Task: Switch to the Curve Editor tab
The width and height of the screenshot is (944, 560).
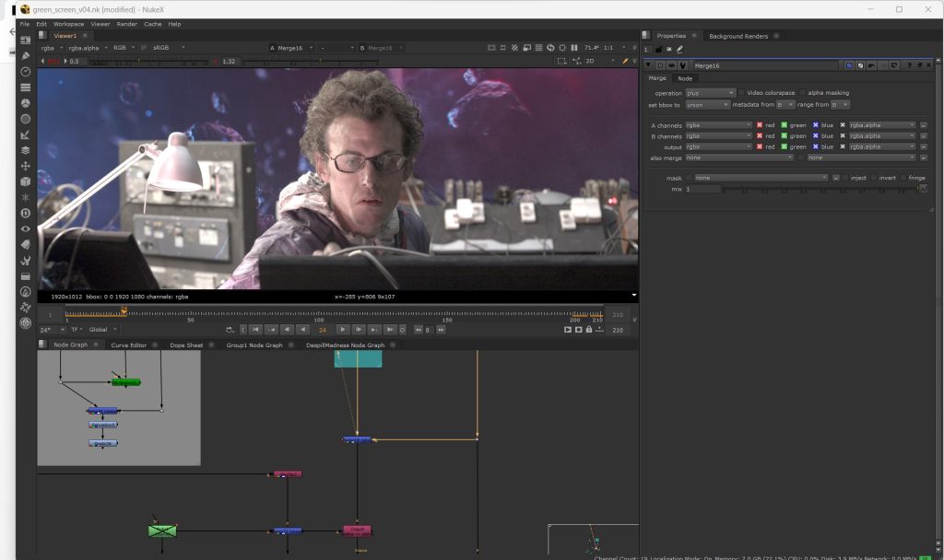Action: (x=129, y=345)
